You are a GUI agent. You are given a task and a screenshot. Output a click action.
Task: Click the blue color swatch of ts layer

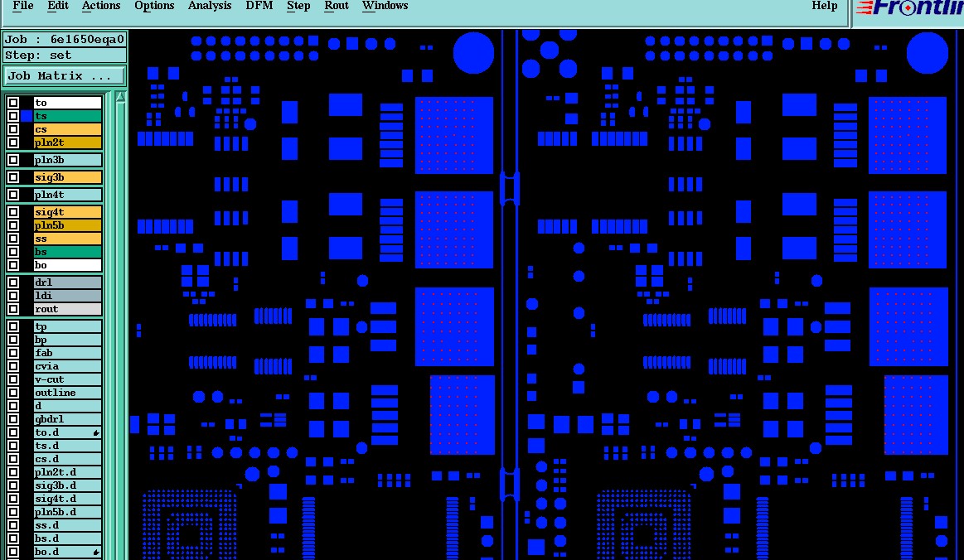(x=27, y=116)
